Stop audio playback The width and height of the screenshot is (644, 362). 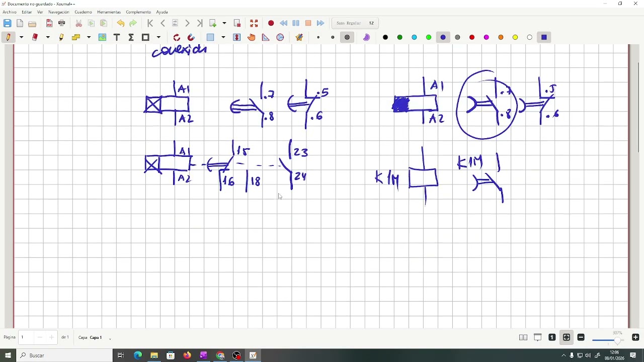point(308,24)
